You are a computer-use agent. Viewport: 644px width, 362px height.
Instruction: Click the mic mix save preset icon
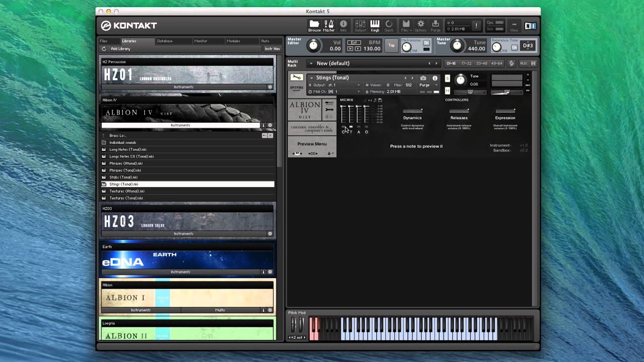(380, 100)
